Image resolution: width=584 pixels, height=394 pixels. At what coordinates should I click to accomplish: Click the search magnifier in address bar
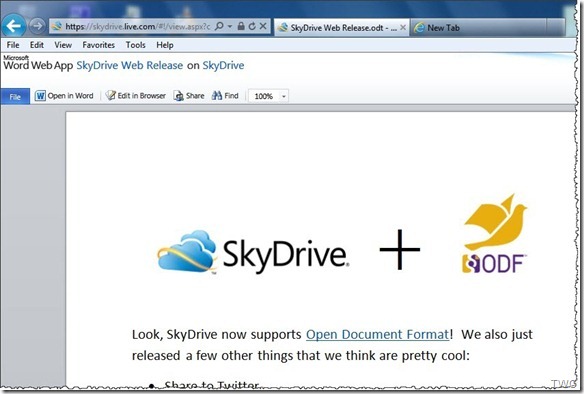[x=219, y=26]
